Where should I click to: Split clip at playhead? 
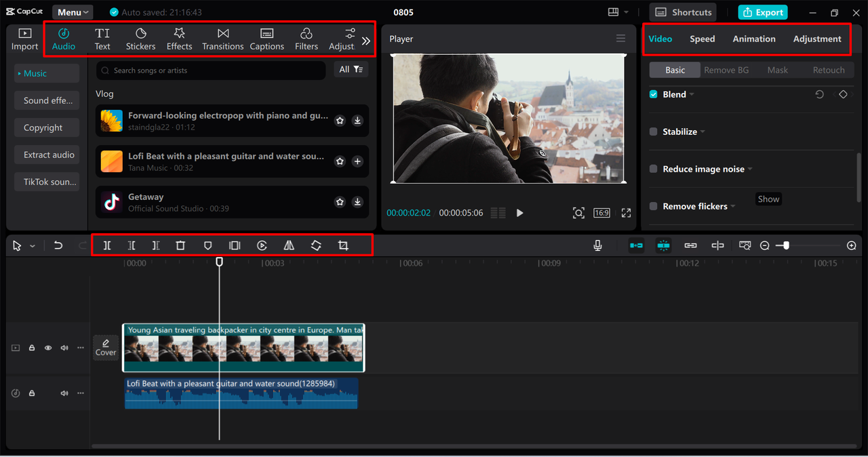[x=107, y=245]
